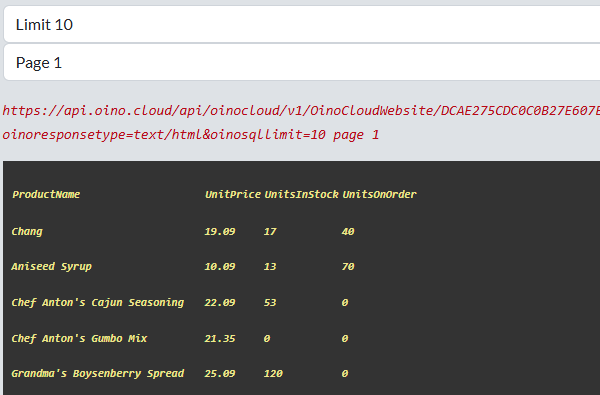600x395 pixels.
Task: Click the UnitsOnOrder column header
Action: (379, 194)
